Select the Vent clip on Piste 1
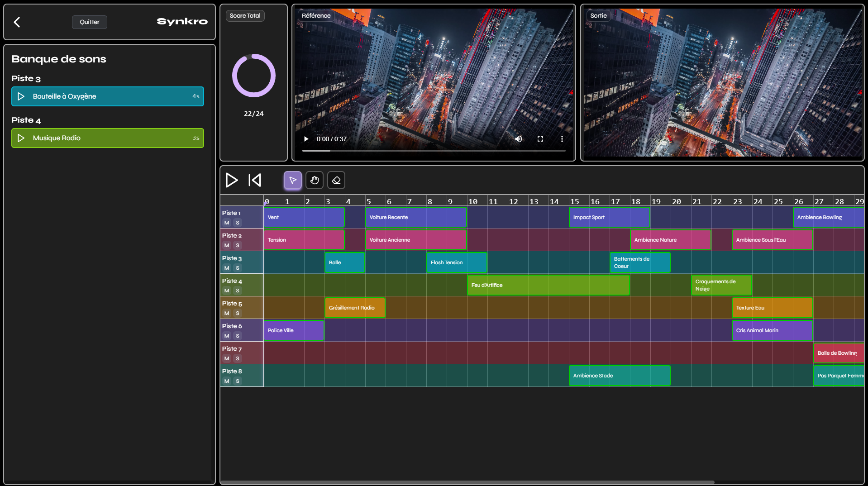The height and width of the screenshot is (486, 868). (304, 217)
